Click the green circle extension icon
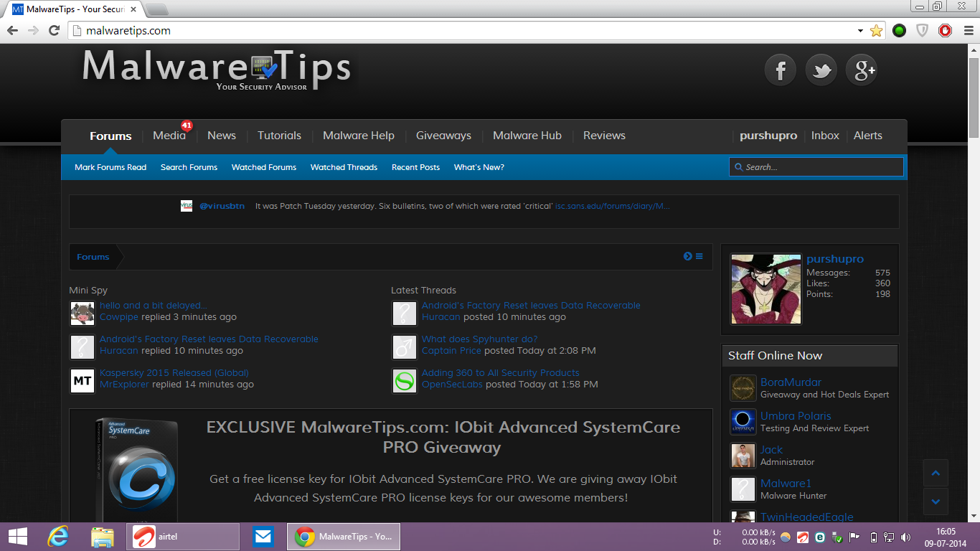The image size is (980, 551). click(899, 31)
